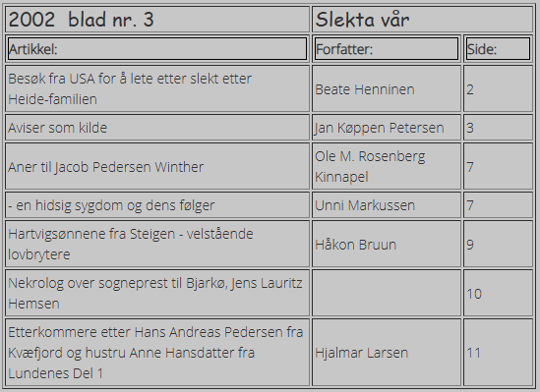Click the 'Side:' column header
Viewport: 540px width, 392px height.
[498, 49]
